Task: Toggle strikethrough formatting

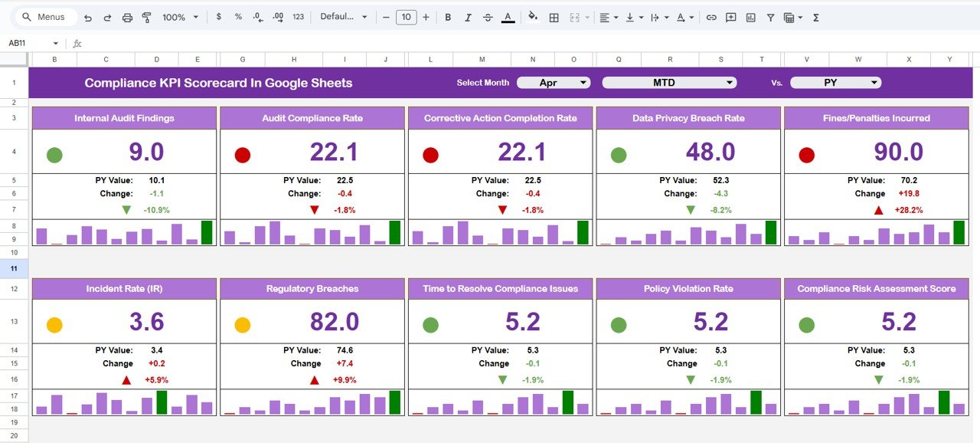Action: (488, 17)
